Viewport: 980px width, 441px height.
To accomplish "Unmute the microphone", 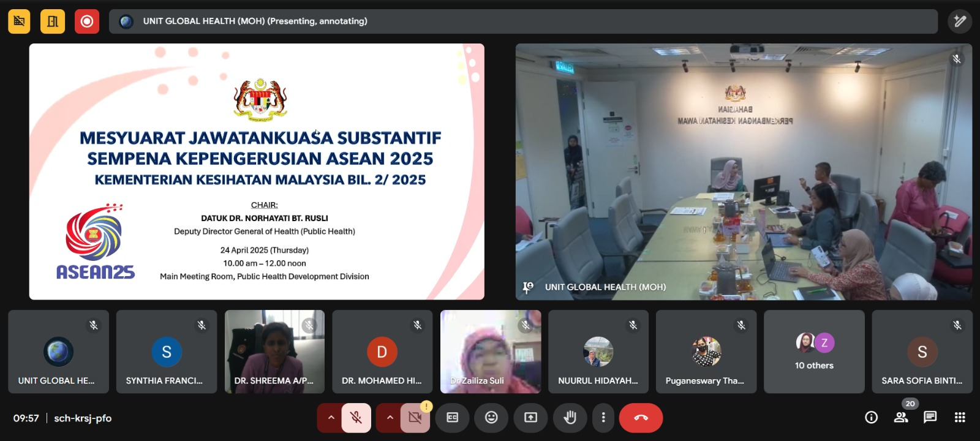I will coord(356,418).
